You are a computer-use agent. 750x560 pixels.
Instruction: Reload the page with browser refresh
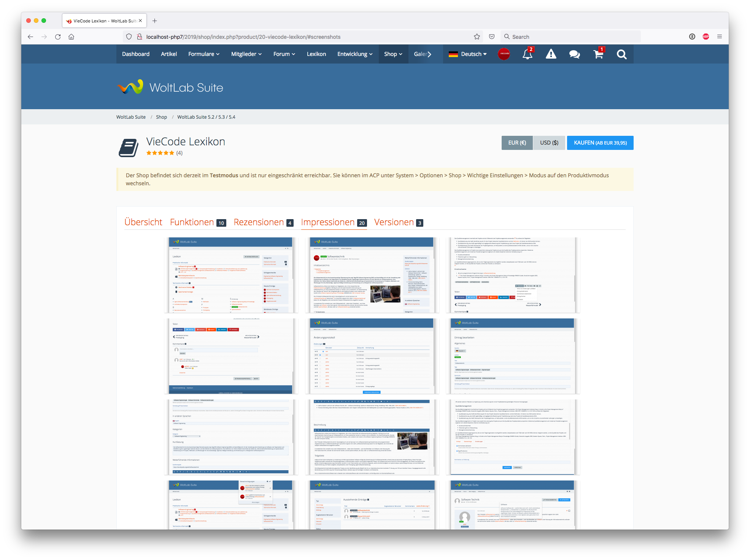(x=58, y=37)
